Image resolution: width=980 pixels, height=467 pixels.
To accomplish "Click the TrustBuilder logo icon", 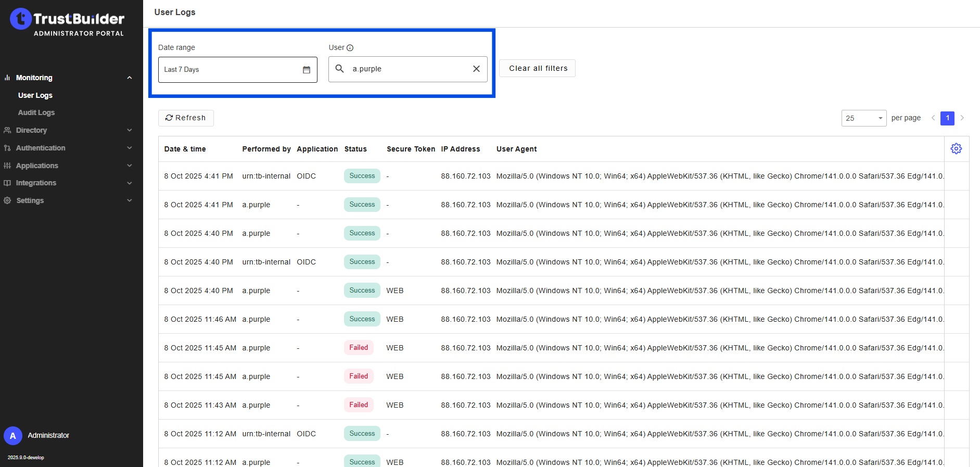I will (x=21, y=19).
